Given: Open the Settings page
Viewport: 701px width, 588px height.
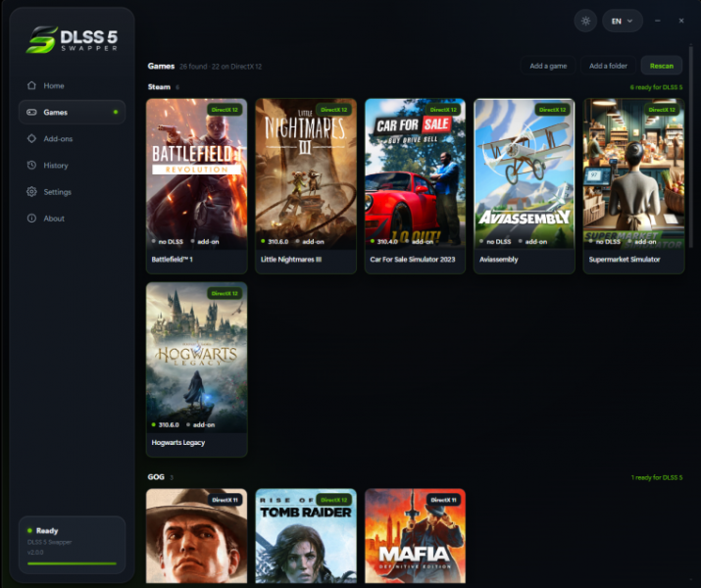Looking at the screenshot, I should tap(72, 192).
